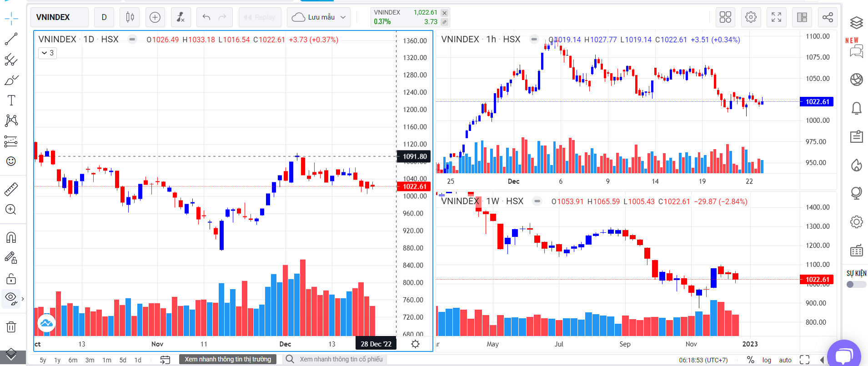Open the notes clipboard panel
The height and width of the screenshot is (366, 868).
click(x=857, y=136)
